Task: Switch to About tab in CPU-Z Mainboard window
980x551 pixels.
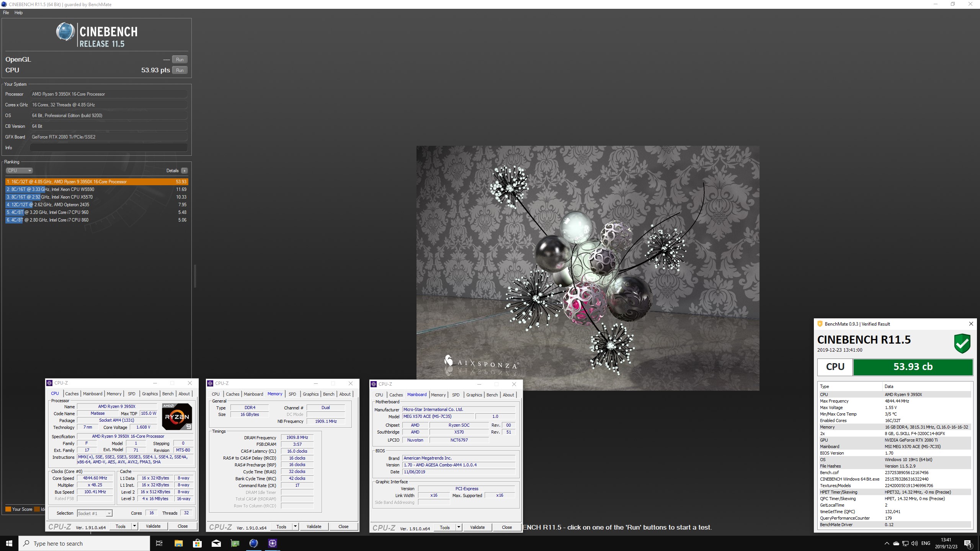Action: [x=508, y=395]
